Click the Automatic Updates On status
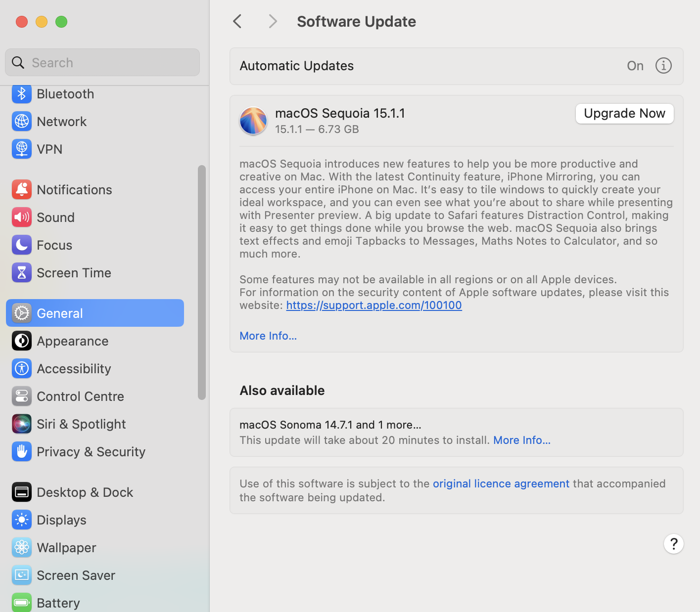Screen dimensions: 700x612 pos(635,66)
